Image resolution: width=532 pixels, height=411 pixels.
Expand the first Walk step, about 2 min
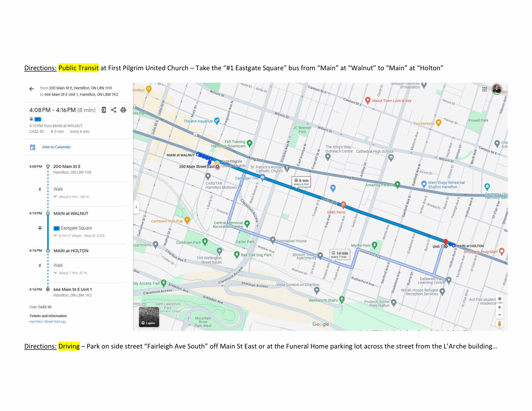coord(55,197)
